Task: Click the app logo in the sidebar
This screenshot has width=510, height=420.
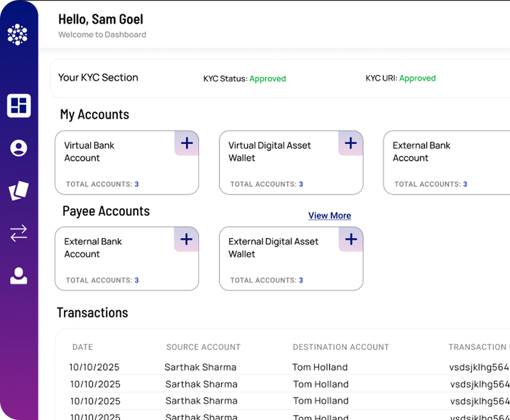Action: [18, 35]
